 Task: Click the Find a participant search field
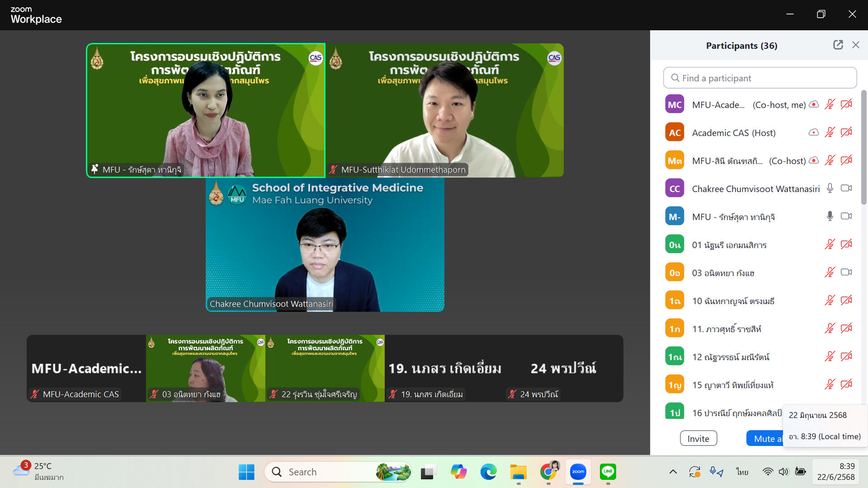pos(760,78)
